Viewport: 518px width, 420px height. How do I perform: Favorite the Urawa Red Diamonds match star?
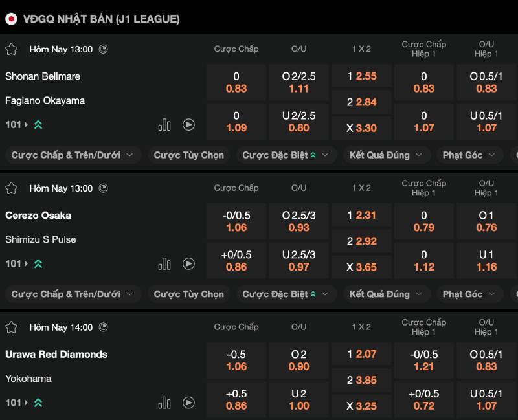click(x=11, y=327)
